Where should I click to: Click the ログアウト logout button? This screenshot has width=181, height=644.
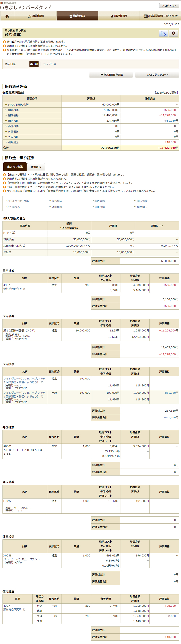click(x=169, y=6)
